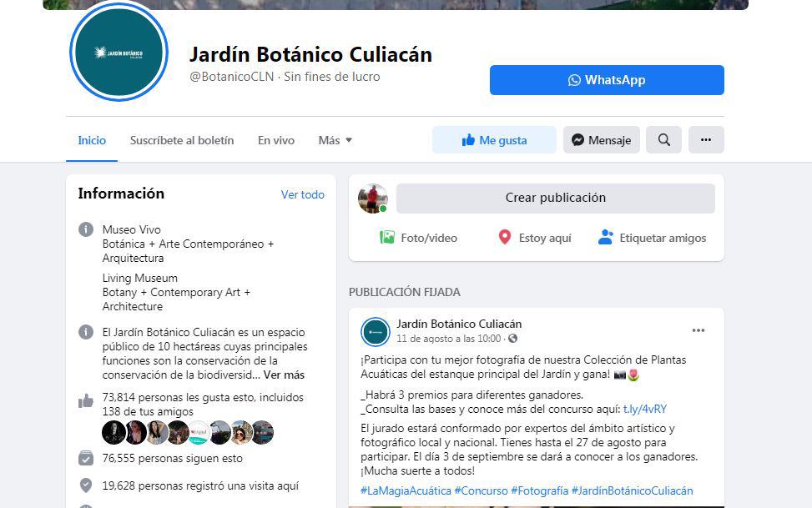This screenshot has width=812, height=508.
Task: Expand page options with the ellipsis button
Action: [x=706, y=139]
